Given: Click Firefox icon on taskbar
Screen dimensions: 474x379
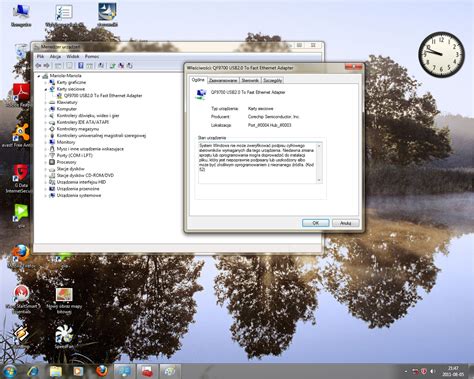Looking at the screenshot, I should (x=101, y=371).
